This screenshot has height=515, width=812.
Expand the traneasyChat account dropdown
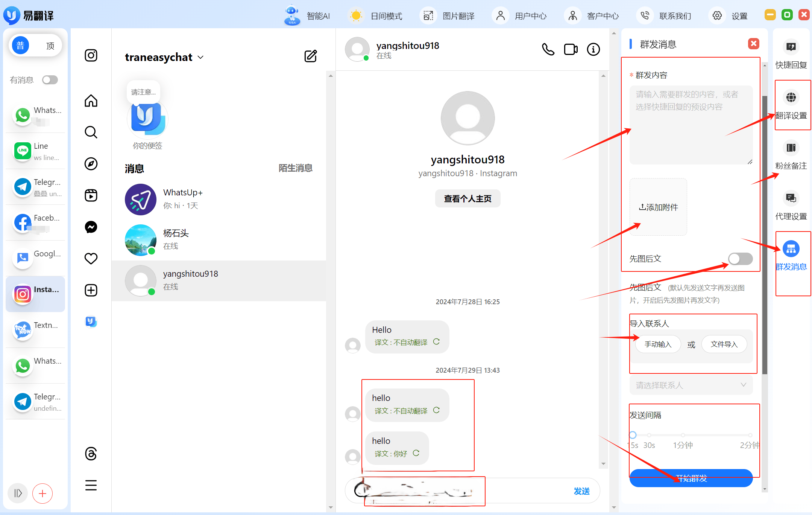click(203, 58)
